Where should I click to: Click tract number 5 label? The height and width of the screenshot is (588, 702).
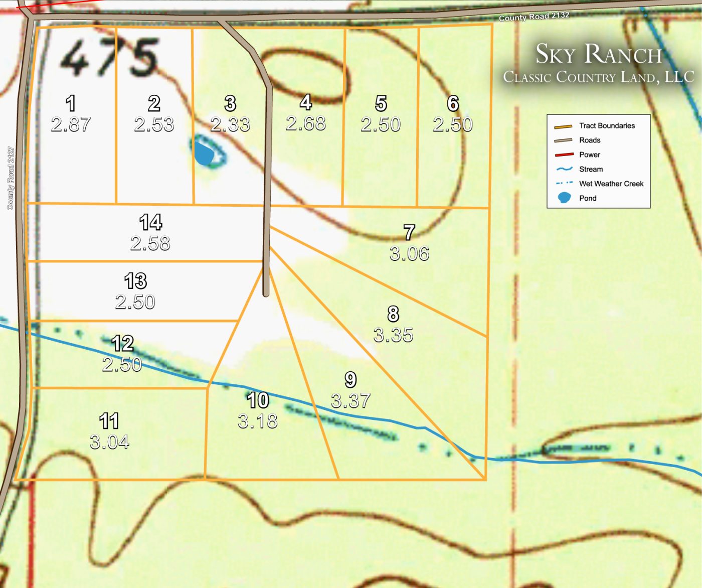381,104
